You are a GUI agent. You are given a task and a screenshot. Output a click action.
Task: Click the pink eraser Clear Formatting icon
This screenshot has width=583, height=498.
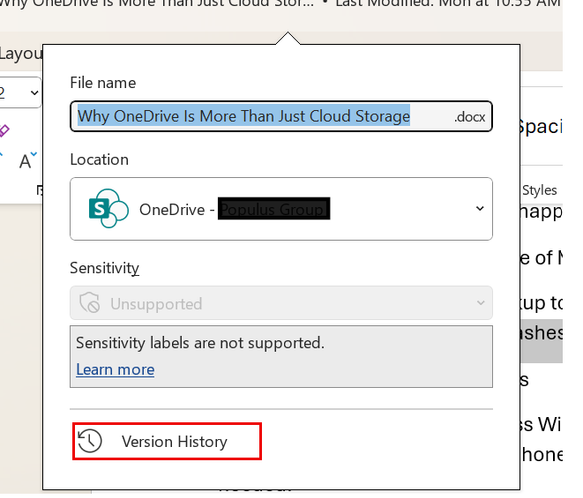click(x=4, y=131)
